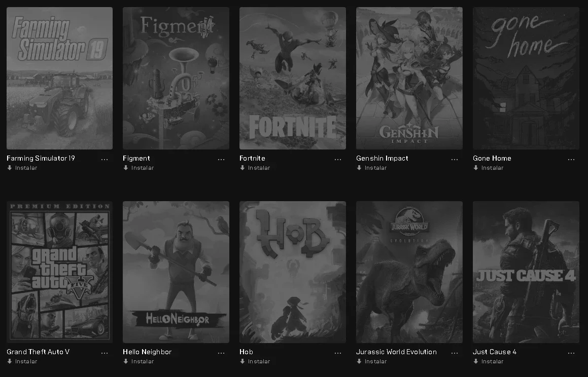This screenshot has height=377, width=588.
Task: Open three-dot options for Grand Theft Auto V
Action: pyautogui.click(x=105, y=353)
